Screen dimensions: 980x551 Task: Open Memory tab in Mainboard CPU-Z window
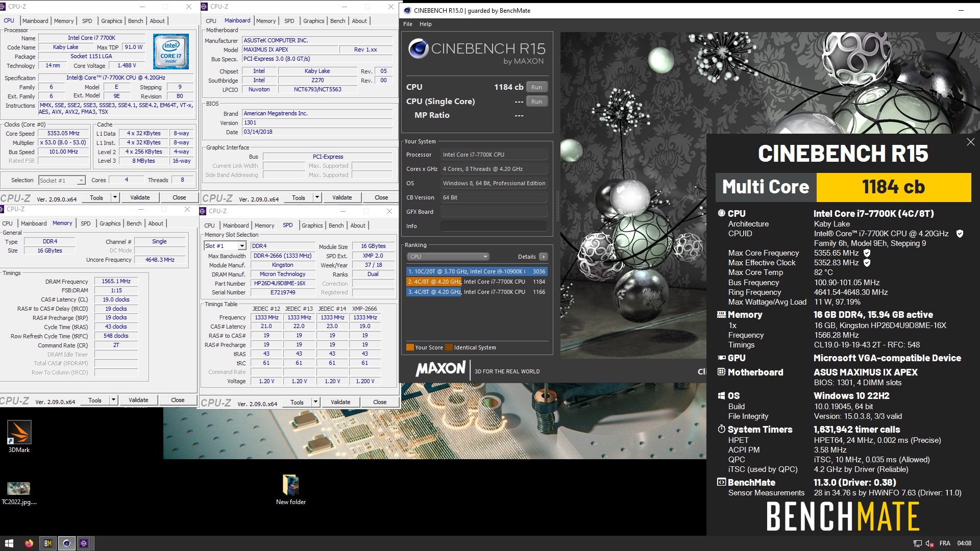(266, 21)
